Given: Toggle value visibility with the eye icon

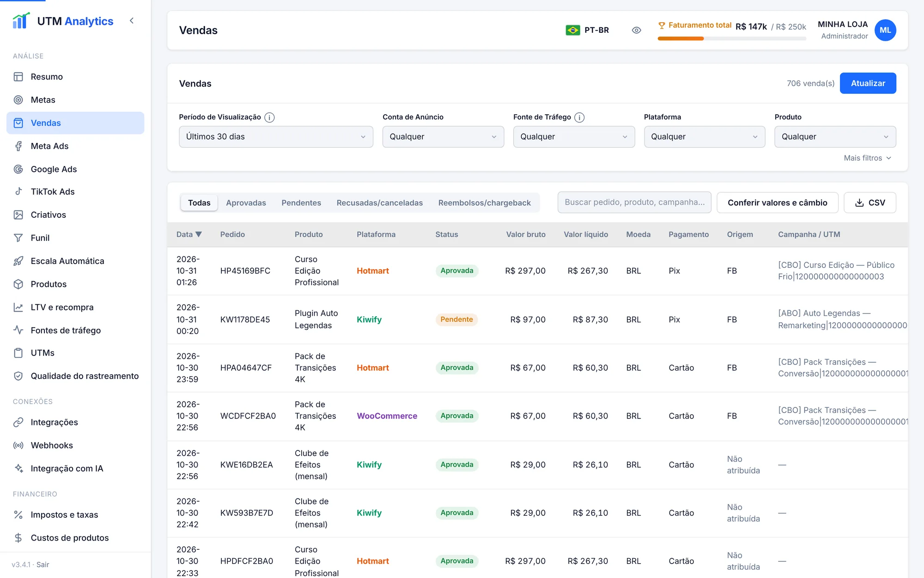Looking at the screenshot, I should pyautogui.click(x=636, y=30).
